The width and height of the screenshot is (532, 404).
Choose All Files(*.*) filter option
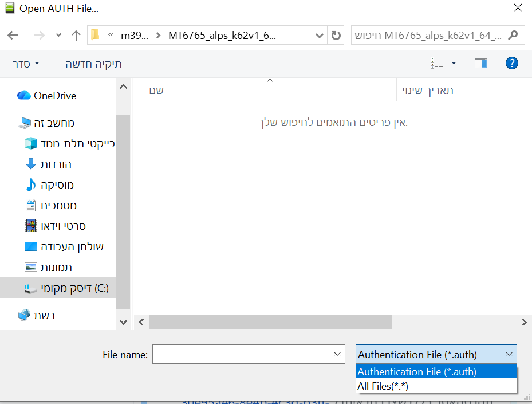[383, 386]
